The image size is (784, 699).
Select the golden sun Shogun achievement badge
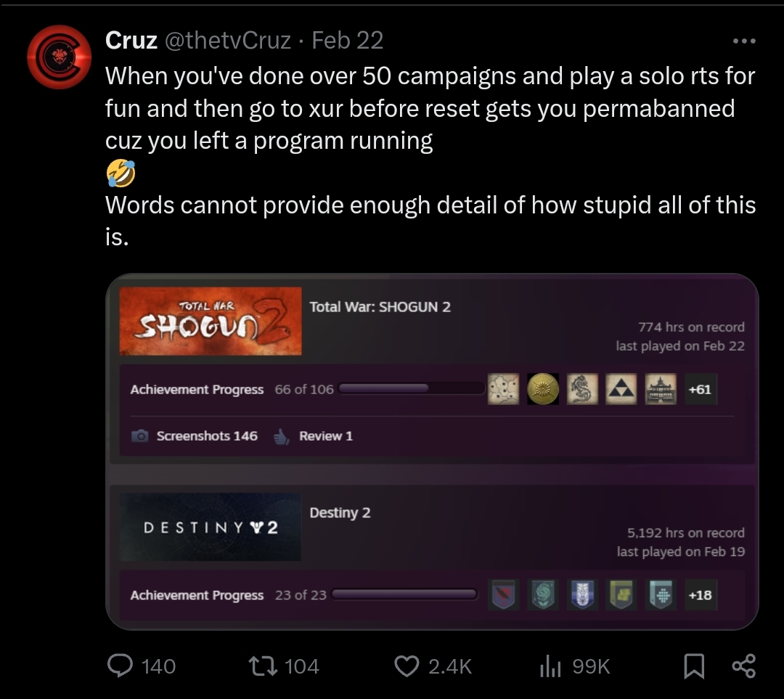(543, 389)
